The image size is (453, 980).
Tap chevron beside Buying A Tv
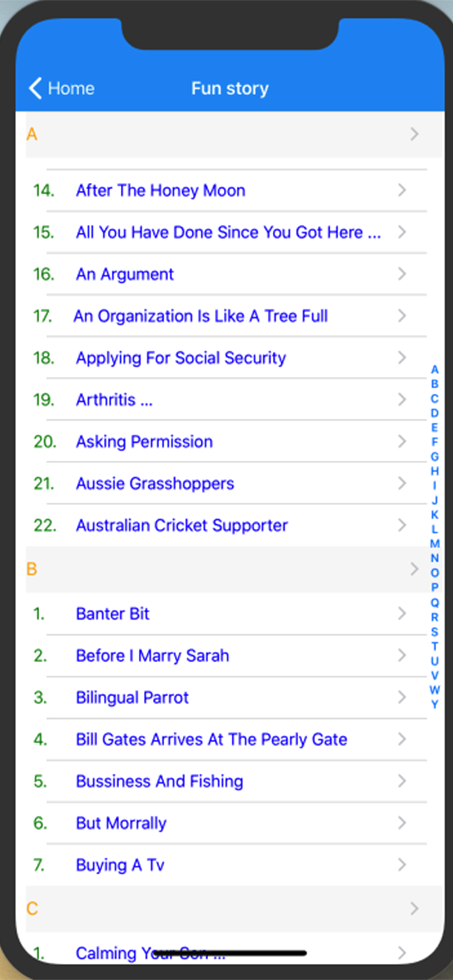coord(402,865)
